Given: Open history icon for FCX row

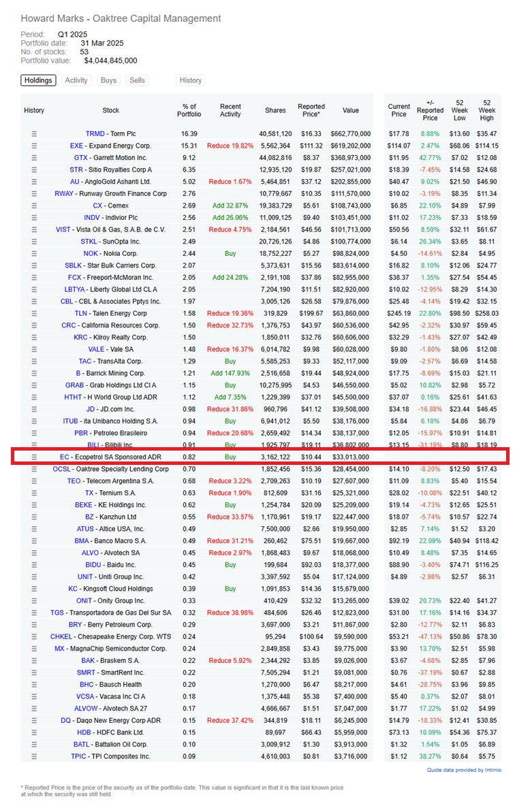Looking at the screenshot, I should click(x=34, y=277).
